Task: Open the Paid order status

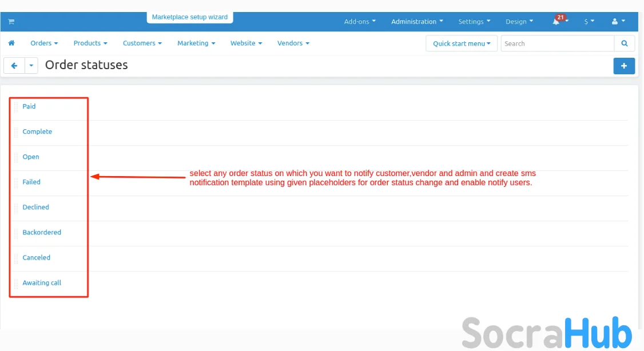Action: [x=29, y=106]
